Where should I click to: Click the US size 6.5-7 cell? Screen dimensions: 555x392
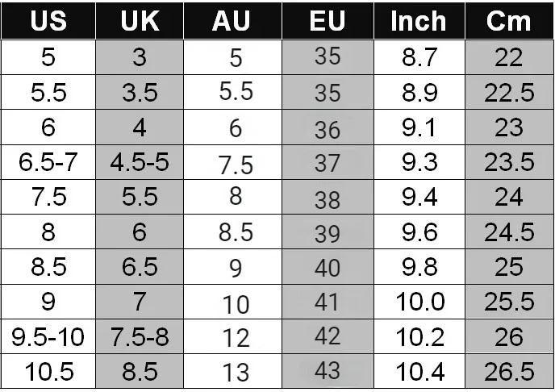[48, 163]
